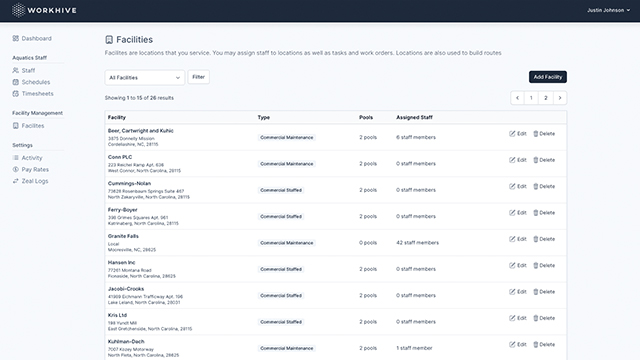
Task: Delete the Beer, Cartwright and Kuhic facility
Action: 544,133
